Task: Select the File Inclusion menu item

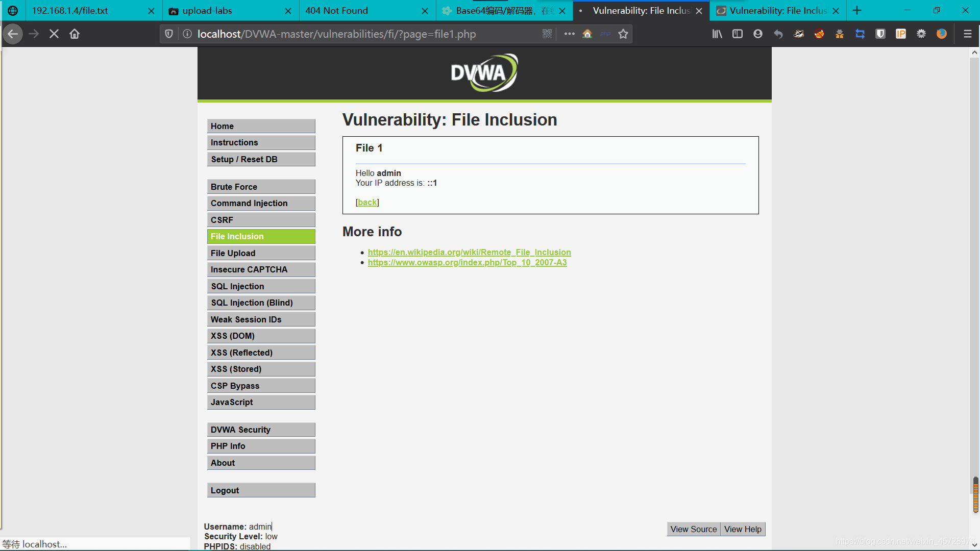Action: pyautogui.click(x=261, y=236)
